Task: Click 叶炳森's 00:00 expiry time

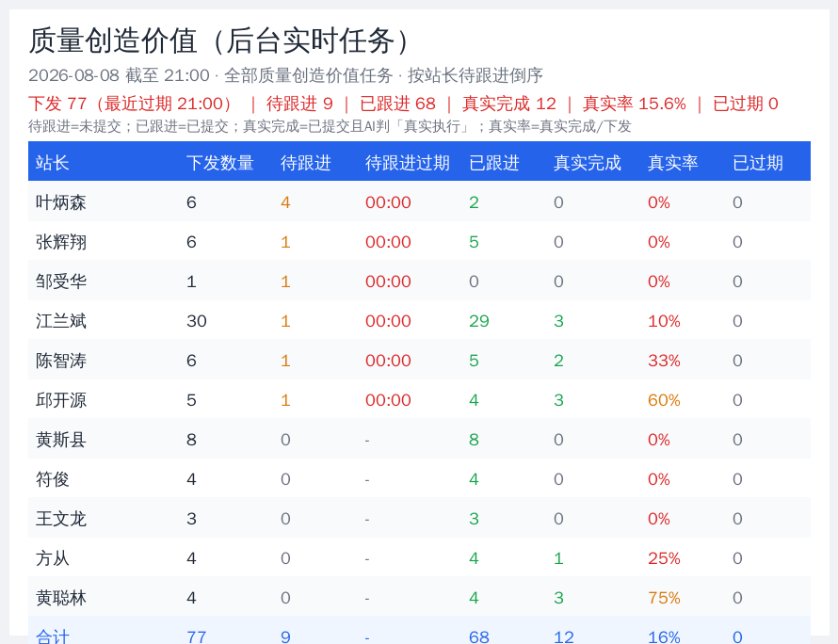Action: (388, 202)
